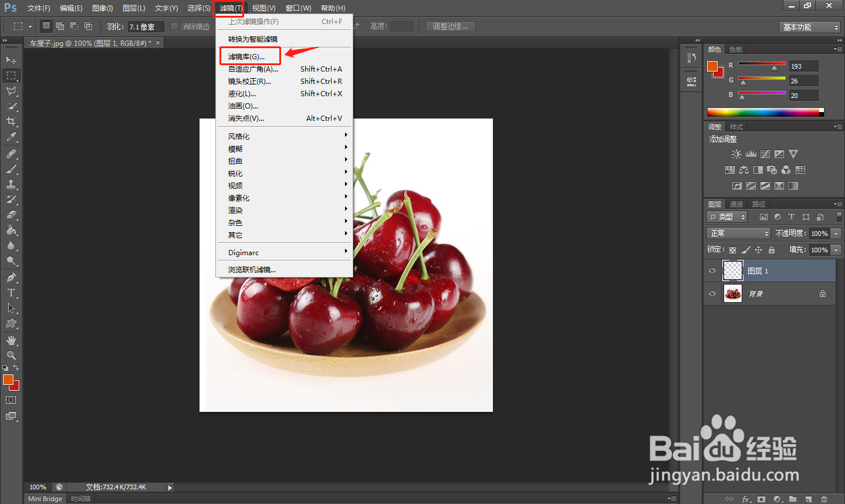Screen dimensions: 845x504
Task: Open blend mode 正常 dropdown
Action: click(x=738, y=233)
